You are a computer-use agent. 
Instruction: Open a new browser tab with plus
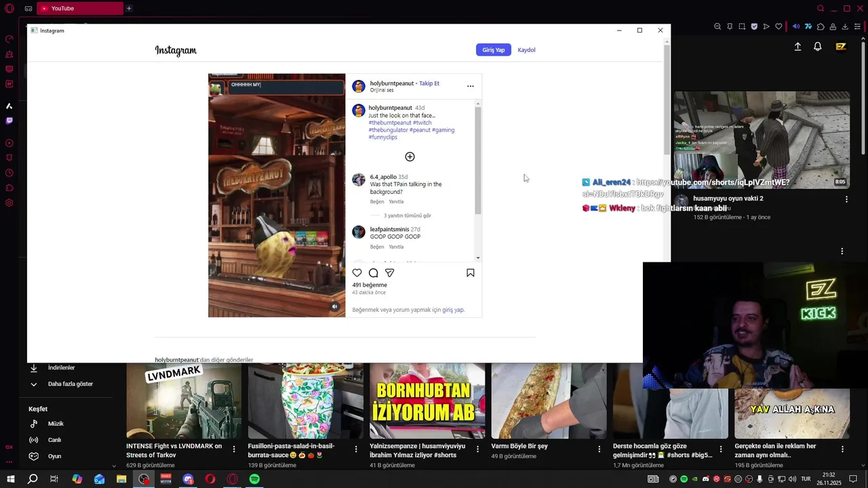click(x=129, y=8)
